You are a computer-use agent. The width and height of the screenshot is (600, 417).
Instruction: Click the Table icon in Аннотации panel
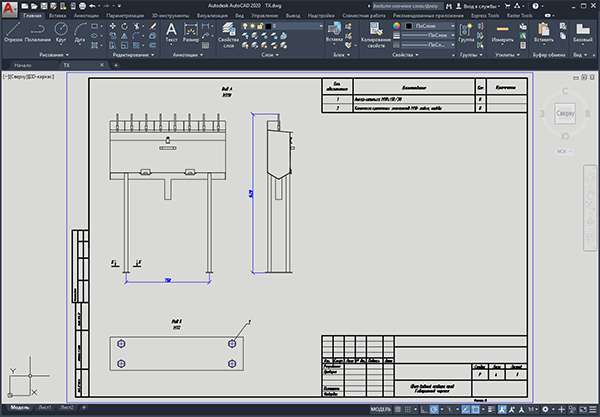(x=205, y=45)
